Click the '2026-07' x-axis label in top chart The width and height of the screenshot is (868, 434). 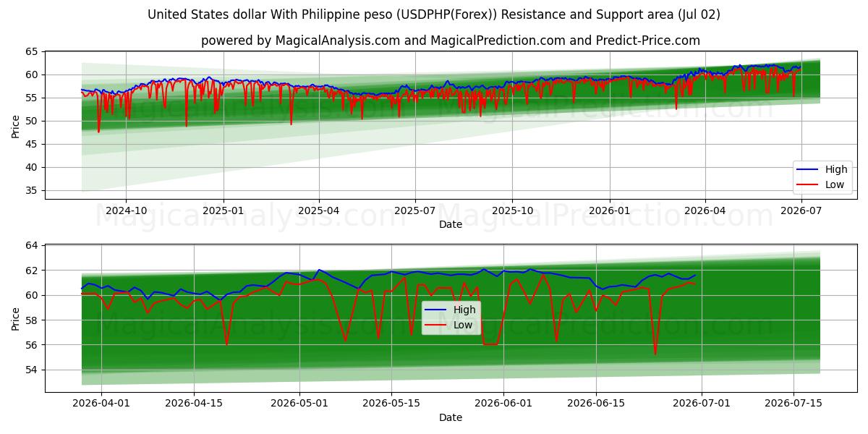[x=801, y=210]
